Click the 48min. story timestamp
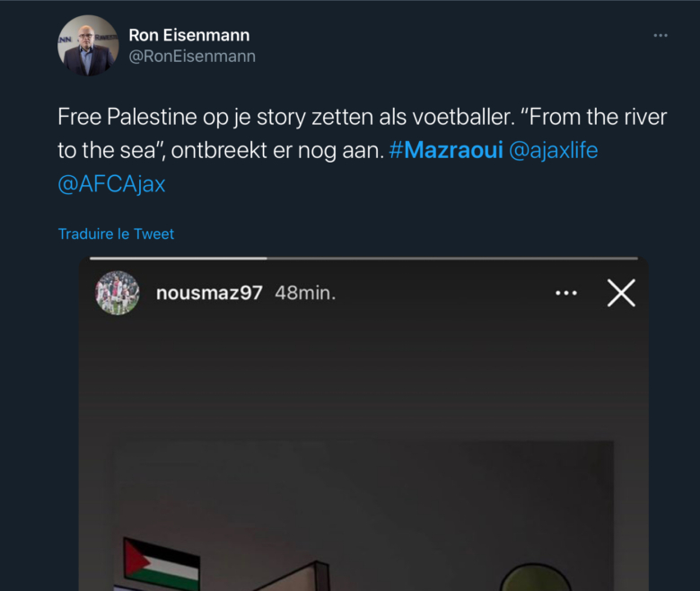Image resolution: width=700 pixels, height=591 pixels. (305, 293)
